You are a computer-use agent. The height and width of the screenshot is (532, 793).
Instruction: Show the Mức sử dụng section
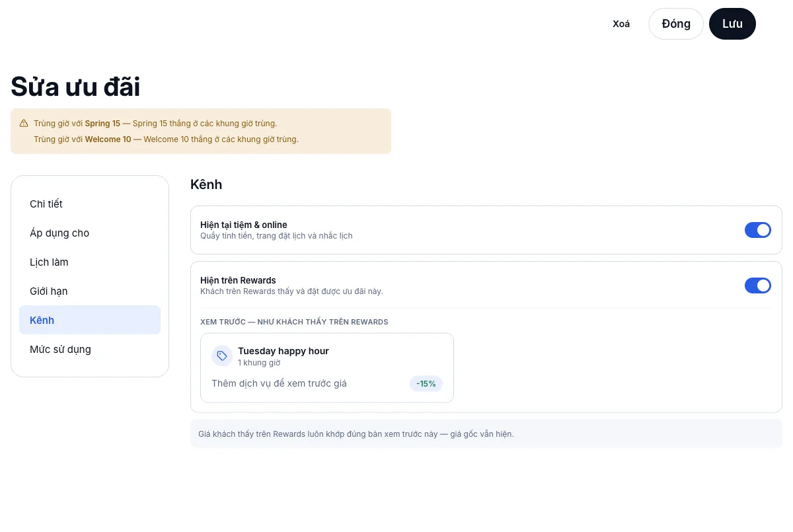tap(90, 349)
